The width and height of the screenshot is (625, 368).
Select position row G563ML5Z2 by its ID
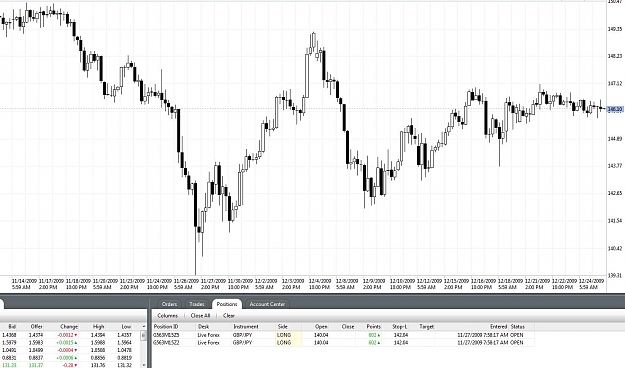click(x=166, y=342)
